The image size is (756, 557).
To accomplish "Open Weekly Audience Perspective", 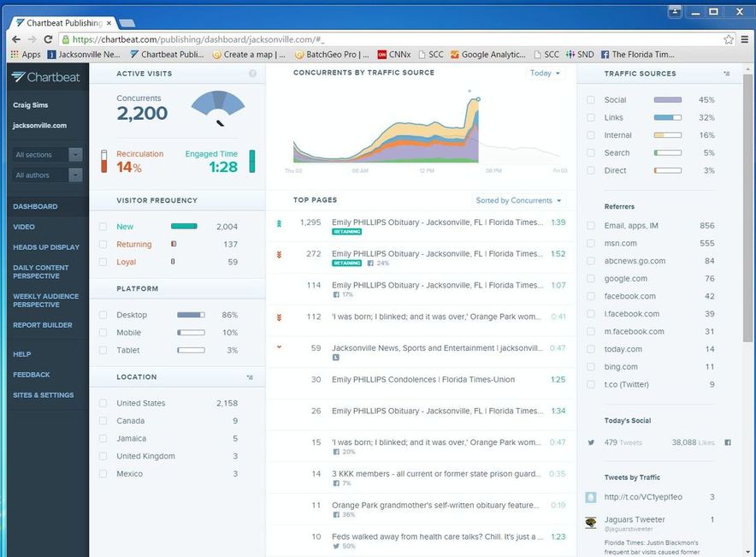I will tap(46, 300).
